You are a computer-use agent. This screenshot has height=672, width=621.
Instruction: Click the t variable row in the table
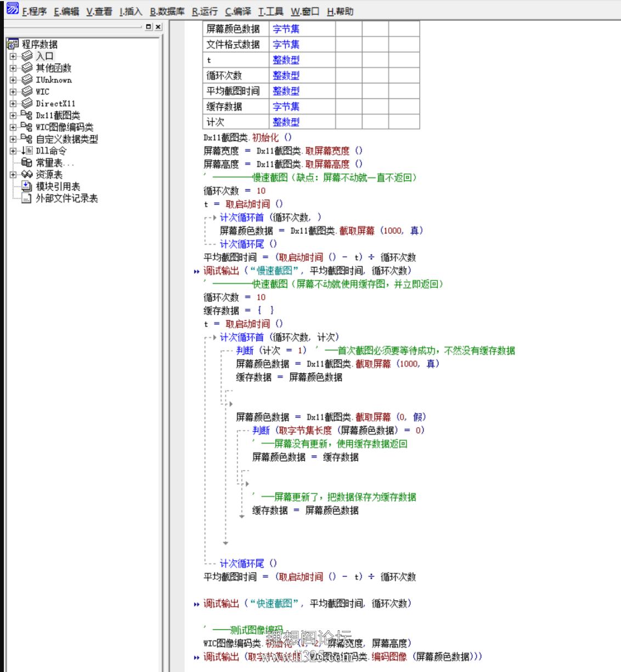click(211, 60)
